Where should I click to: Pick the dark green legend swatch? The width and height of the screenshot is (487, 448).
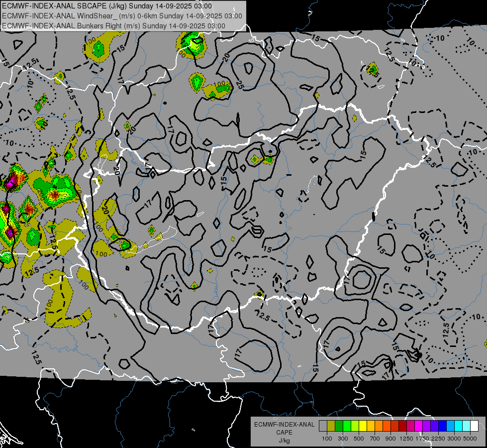(x=339, y=426)
